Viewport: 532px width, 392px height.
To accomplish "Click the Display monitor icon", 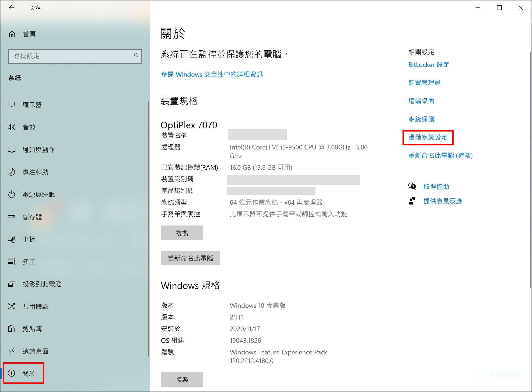I will 11,105.
